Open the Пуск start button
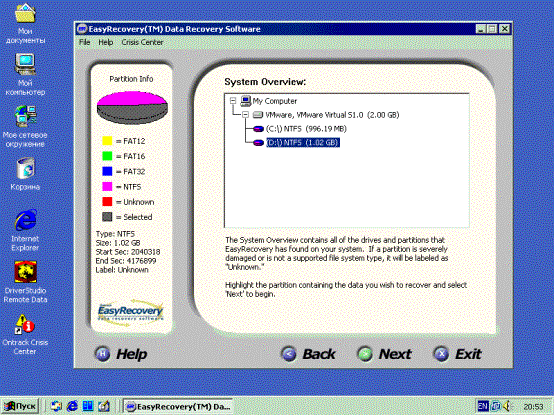 [x=20, y=406]
